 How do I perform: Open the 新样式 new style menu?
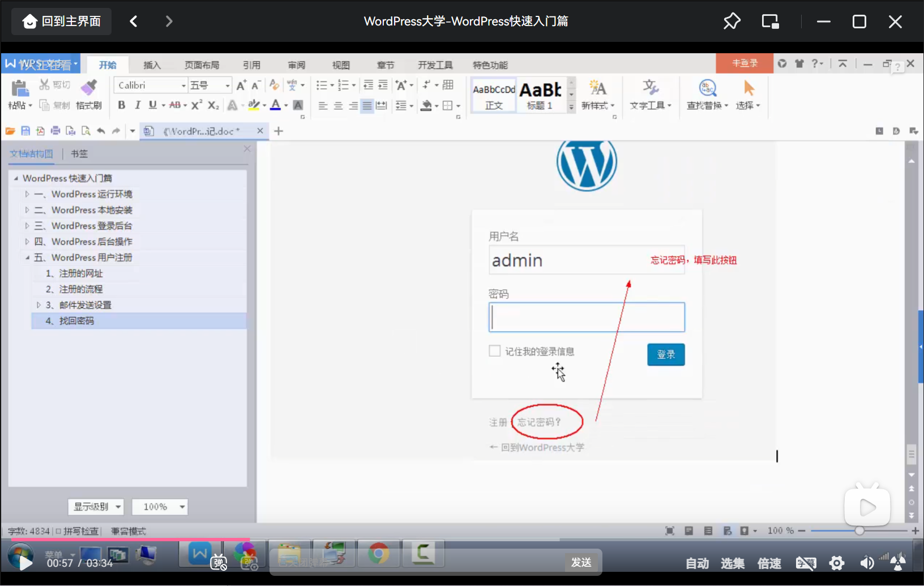(x=597, y=95)
